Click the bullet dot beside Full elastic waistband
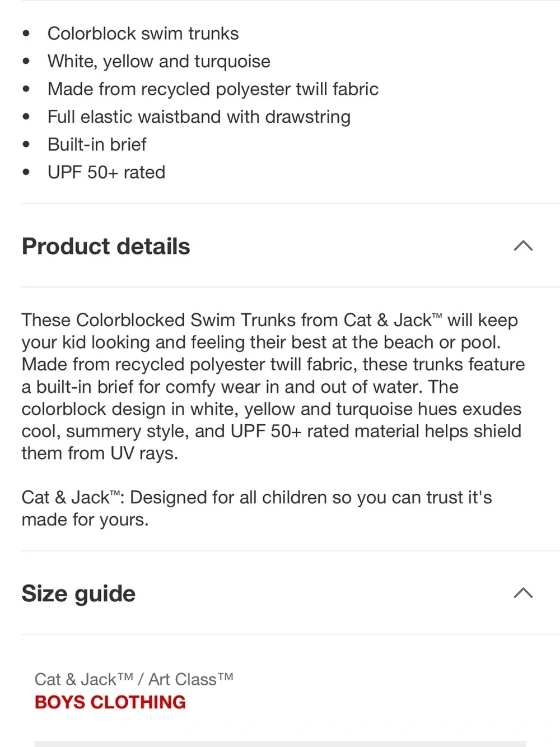Screen dimensions: 560x747 [x=26, y=117]
